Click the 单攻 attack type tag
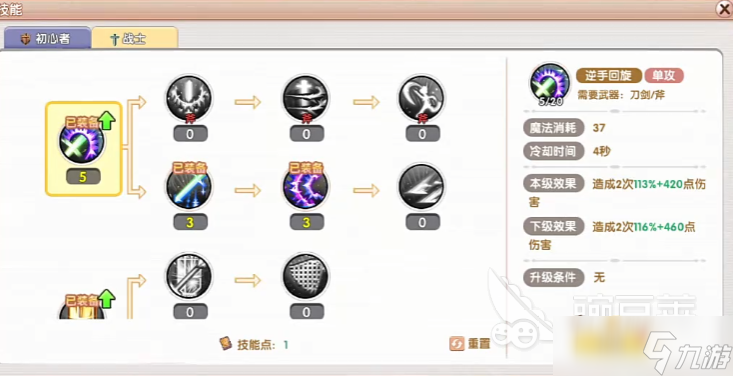 664,75
